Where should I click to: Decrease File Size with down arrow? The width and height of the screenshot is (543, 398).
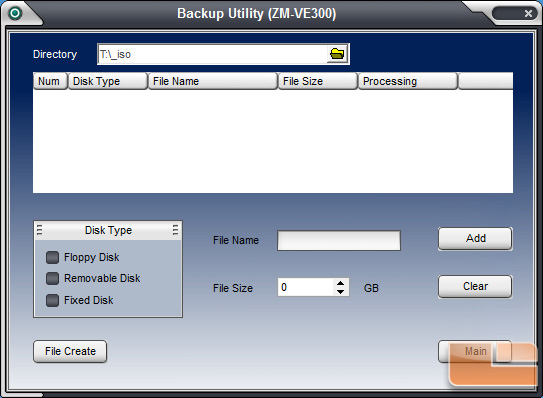340,292
